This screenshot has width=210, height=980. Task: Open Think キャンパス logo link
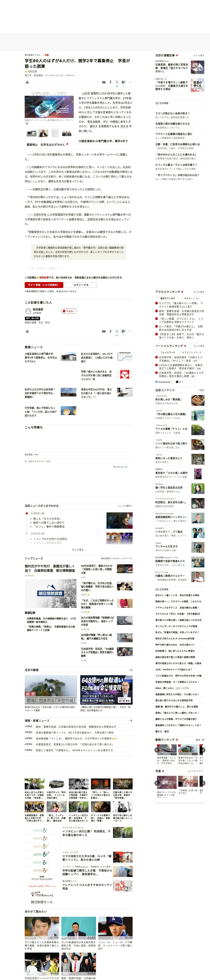42,894
